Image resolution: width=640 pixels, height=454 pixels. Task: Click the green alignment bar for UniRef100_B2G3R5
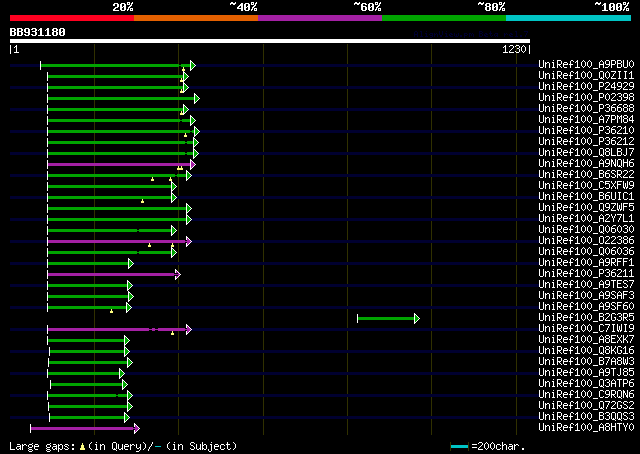pos(388,318)
